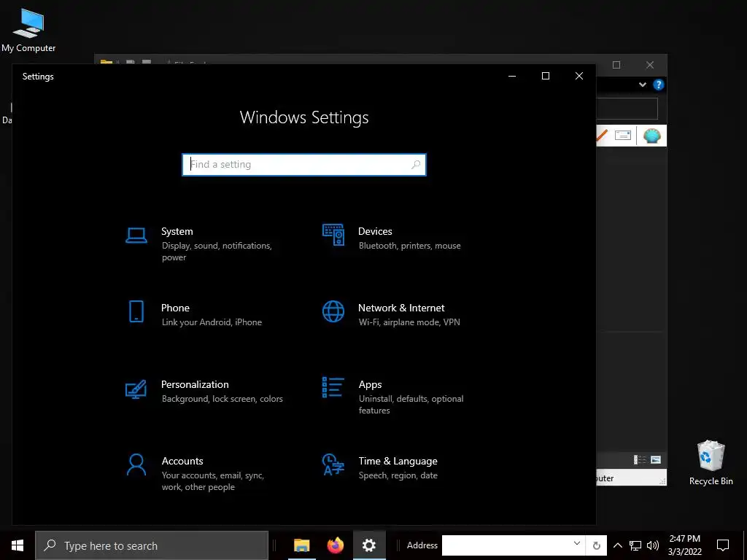
Task: Open the Devices keyboard and speaker icon
Action: [x=333, y=235]
